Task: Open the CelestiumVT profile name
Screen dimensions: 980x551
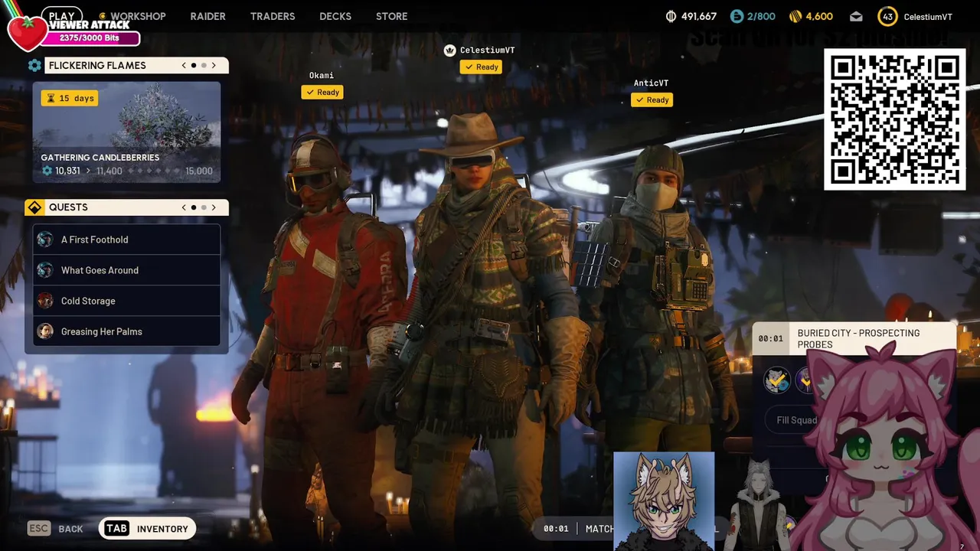Action: pos(928,17)
